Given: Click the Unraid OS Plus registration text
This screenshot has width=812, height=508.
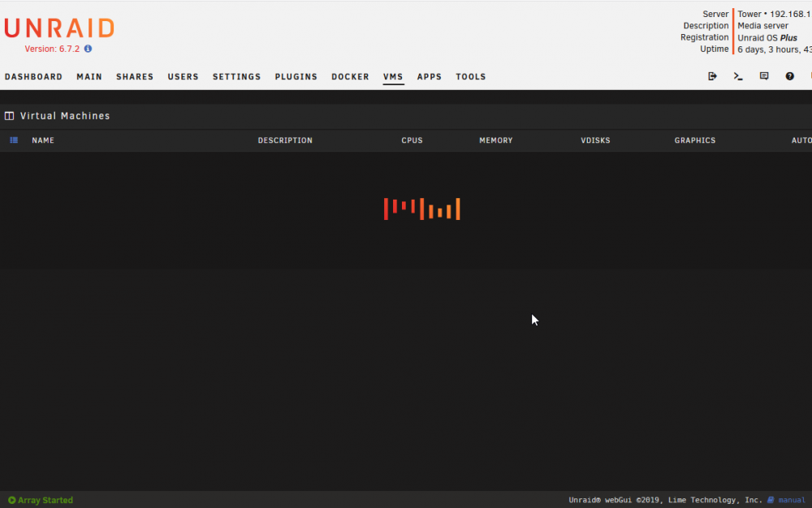Looking at the screenshot, I should click(x=767, y=38).
